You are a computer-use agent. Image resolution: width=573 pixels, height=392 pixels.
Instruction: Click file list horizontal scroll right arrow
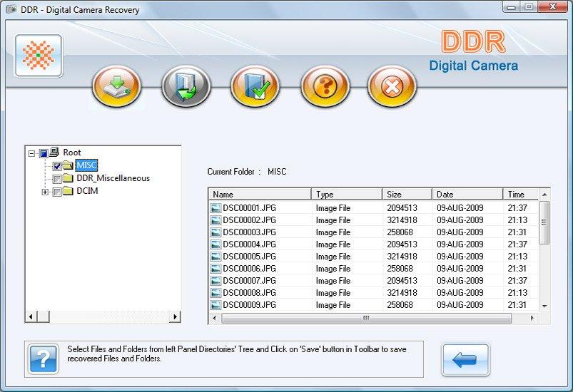(x=532, y=318)
